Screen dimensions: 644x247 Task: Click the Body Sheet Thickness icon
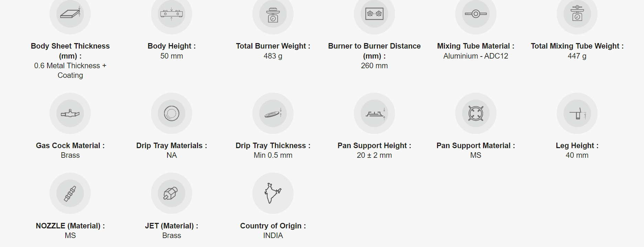[70, 14]
